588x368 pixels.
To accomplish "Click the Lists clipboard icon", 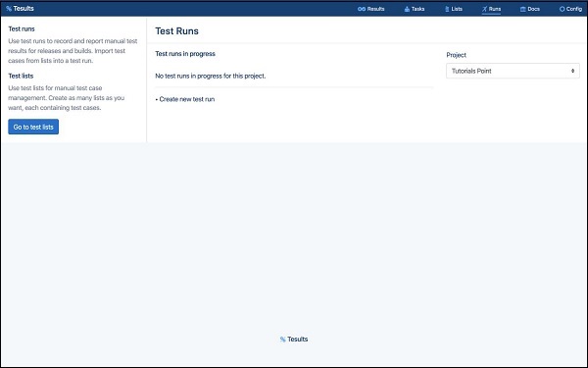I will point(447,9).
